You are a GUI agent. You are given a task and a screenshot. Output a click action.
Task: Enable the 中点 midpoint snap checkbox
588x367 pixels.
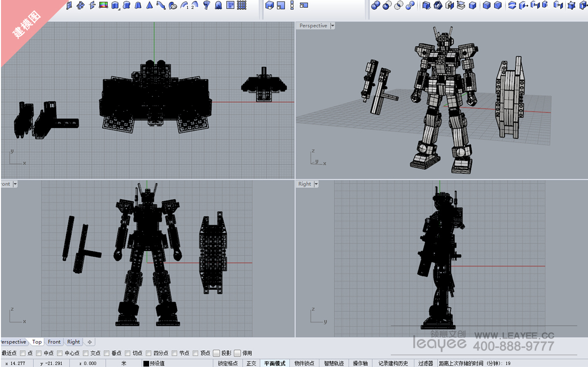(x=38, y=353)
